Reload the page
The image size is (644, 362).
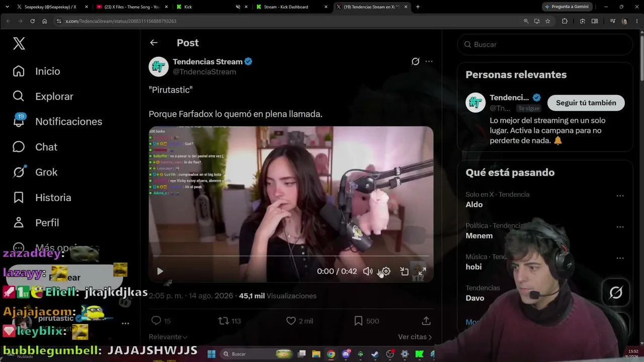pos(32,21)
